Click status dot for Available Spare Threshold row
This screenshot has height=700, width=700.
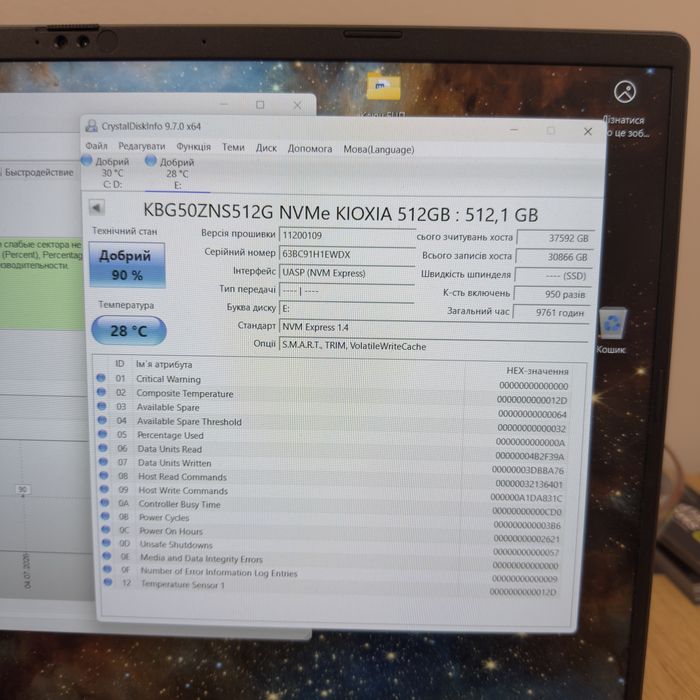tap(102, 420)
